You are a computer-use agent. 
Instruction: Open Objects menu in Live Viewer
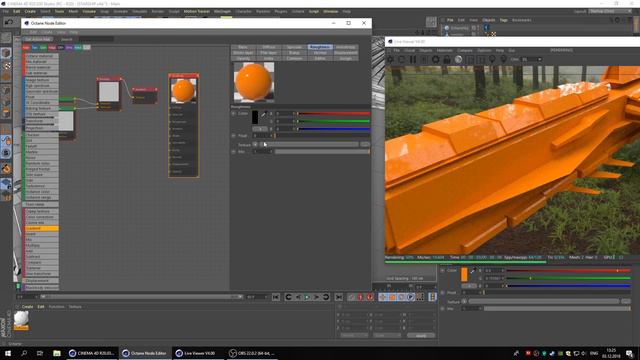425,51
